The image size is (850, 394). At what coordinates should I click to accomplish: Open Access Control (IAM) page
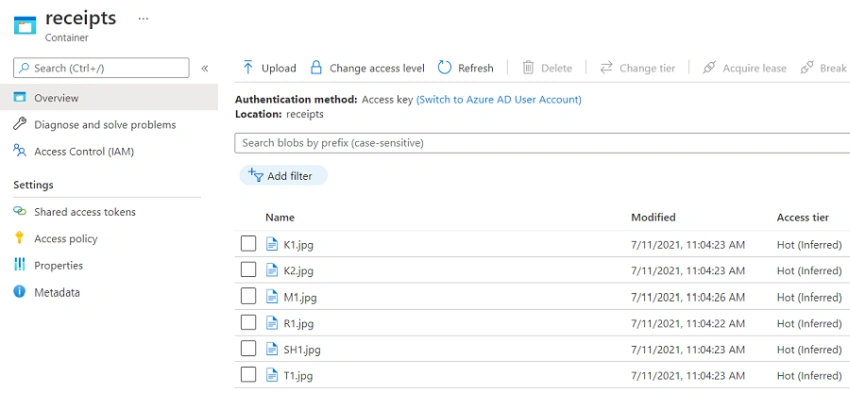click(x=84, y=152)
